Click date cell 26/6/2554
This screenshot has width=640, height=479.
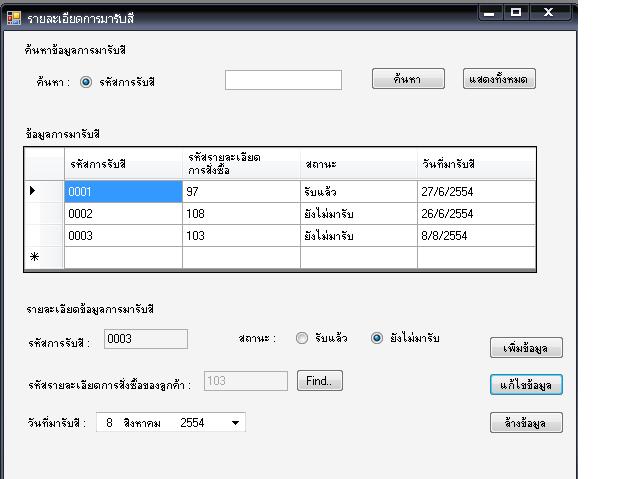[476, 214]
